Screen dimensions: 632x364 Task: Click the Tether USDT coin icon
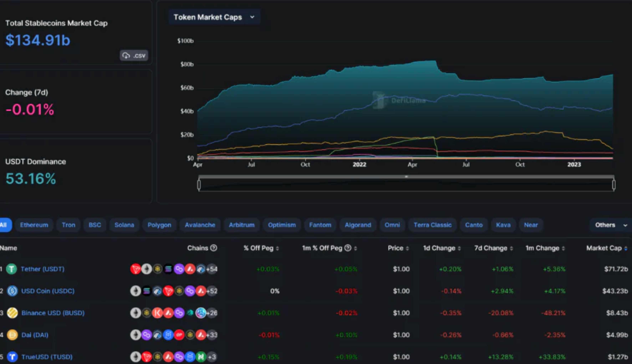pyautogui.click(x=12, y=269)
